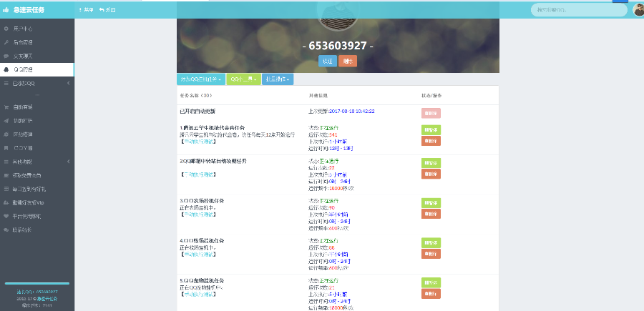This screenshot has width=644, height=311.
Task: Open the 用户中心 sidebar item
Action: (37, 29)
